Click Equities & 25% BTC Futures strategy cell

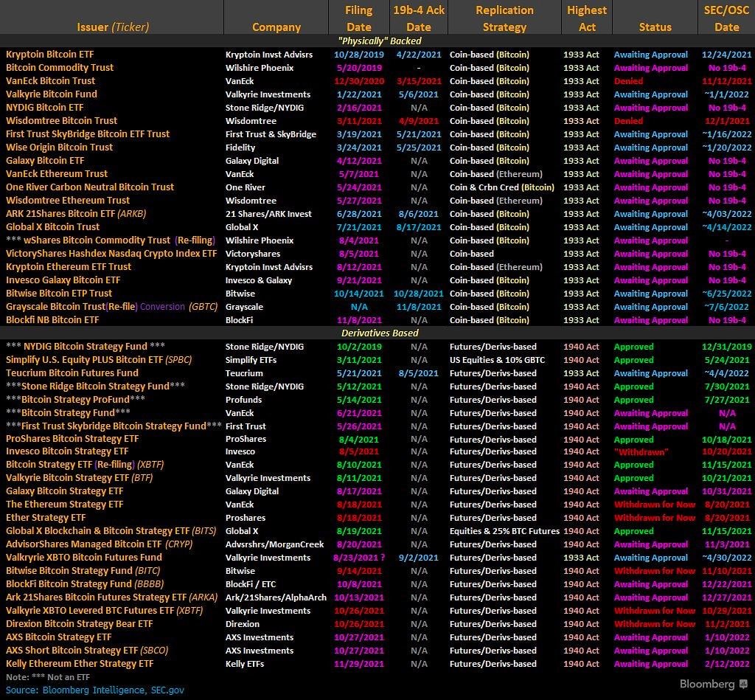pyautogui.click(x=504, y=531)
